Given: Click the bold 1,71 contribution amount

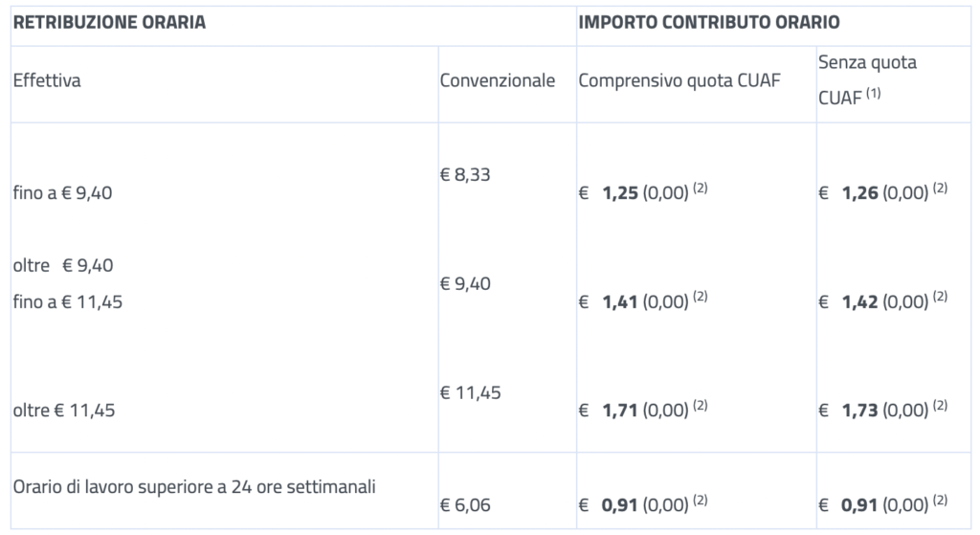Looking at the screenshot, I should point(620,411).
